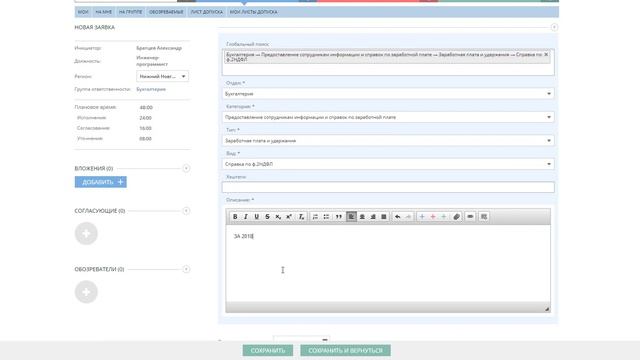Click the НОВАЯ ЗАЯВКА heading
The width and height of the screenshot is (640, 360).
click(95, 27)
